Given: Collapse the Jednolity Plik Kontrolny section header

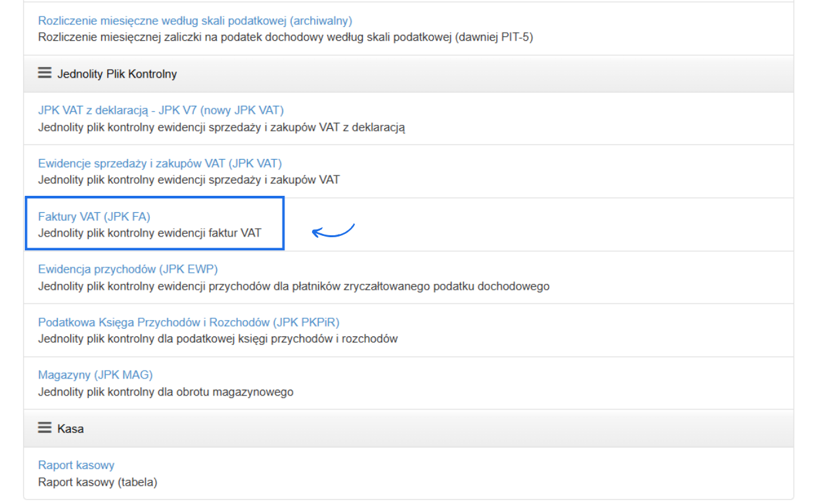Looking at the screenshot, I should point(117,74).
